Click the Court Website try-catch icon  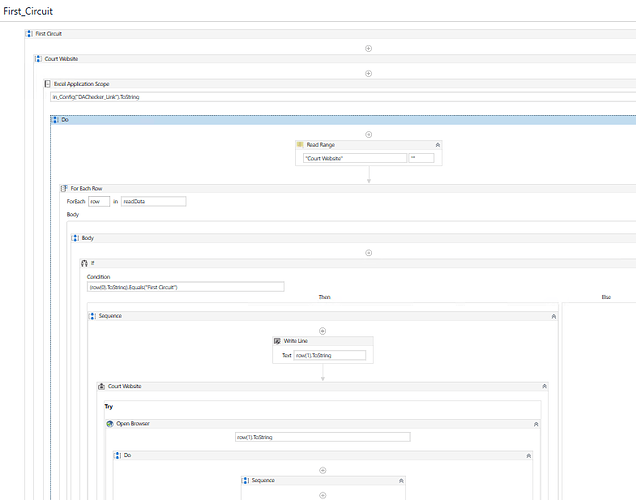(x=101, y=386)
